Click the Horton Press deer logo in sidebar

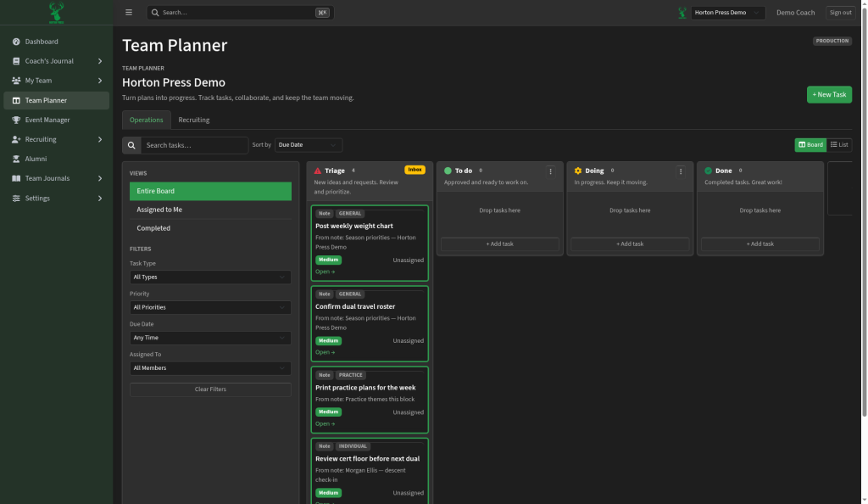56,13
